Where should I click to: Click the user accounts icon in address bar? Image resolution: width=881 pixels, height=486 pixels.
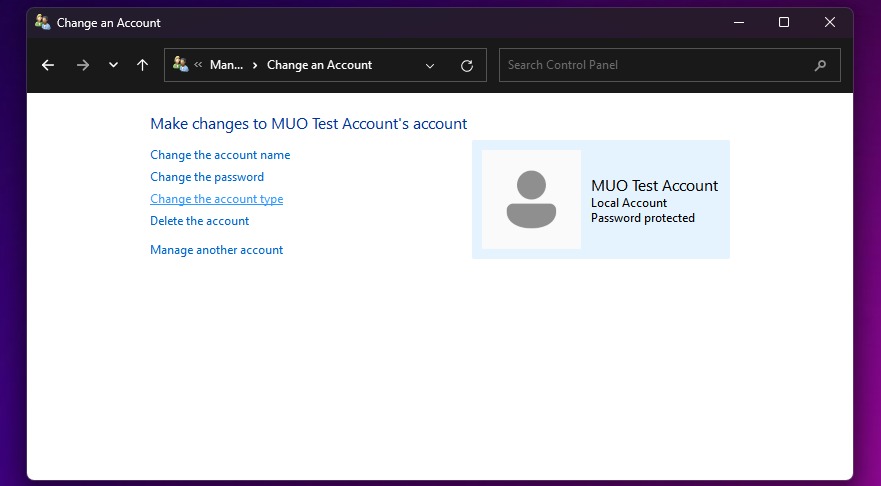[180, 64]
